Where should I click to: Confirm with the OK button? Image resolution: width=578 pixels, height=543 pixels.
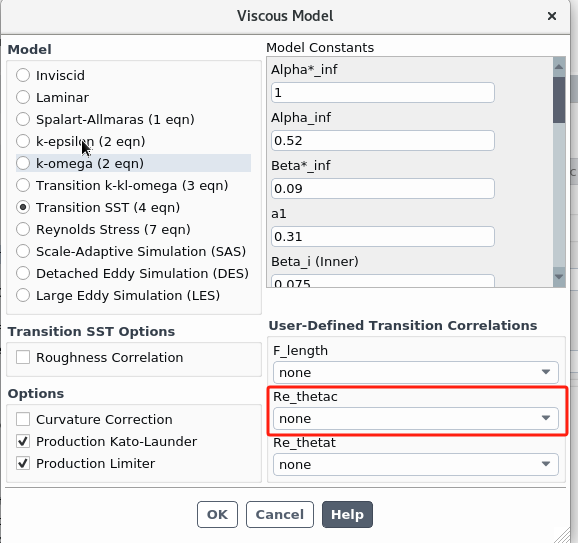click(217, 514)
